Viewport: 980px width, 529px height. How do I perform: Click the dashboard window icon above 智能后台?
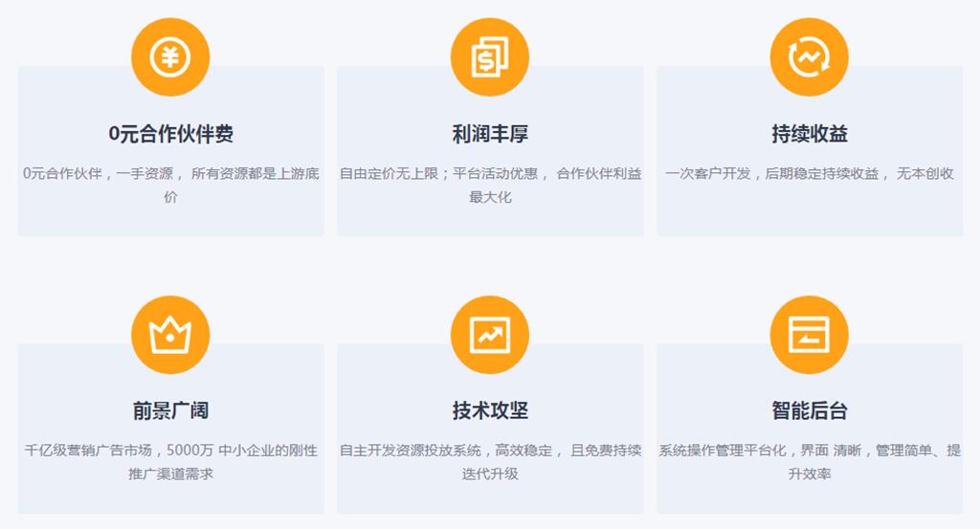tap(810, 335)
